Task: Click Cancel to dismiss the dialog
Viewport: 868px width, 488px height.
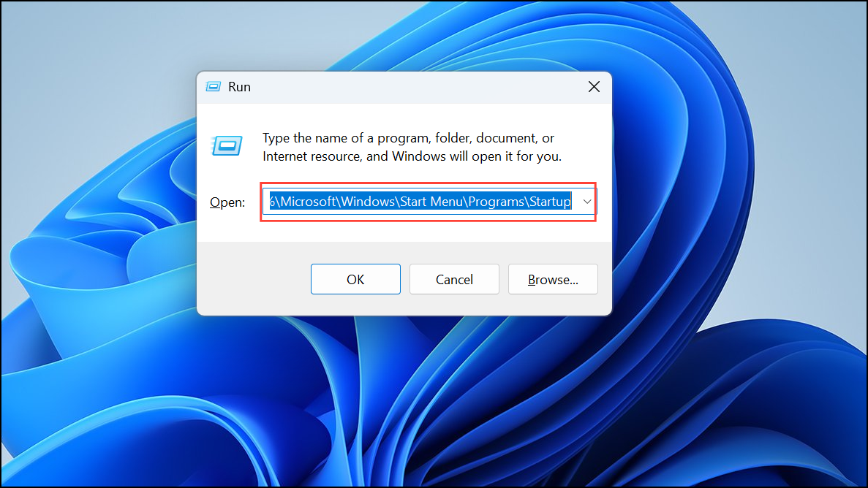Action: point(454,279)
